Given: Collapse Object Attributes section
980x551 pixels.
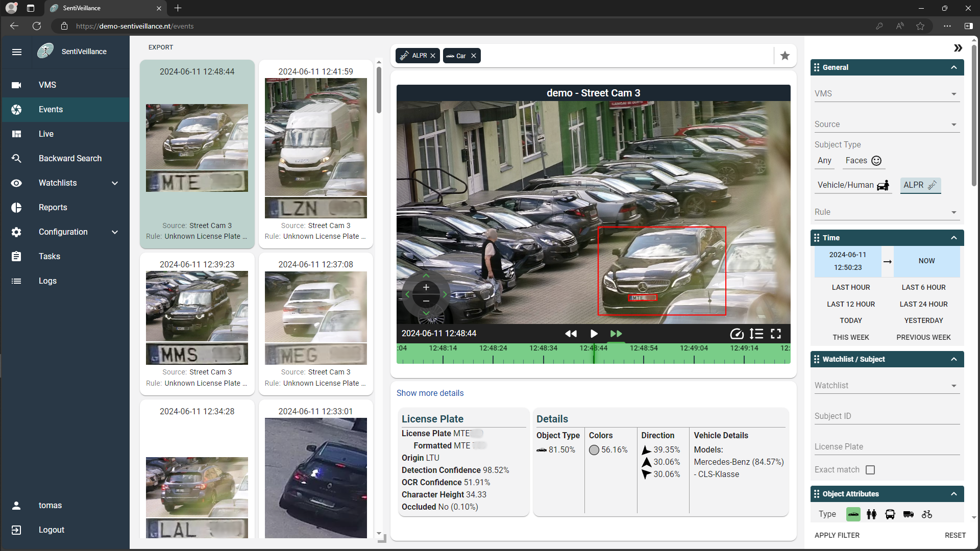Looking at the screenshot, I should click(x=953, y=494).
